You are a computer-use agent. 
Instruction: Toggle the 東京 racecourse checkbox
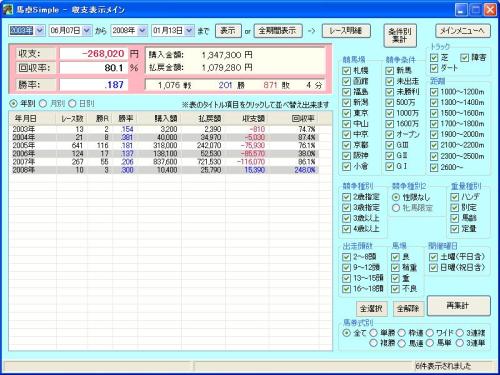pos(347,113)
